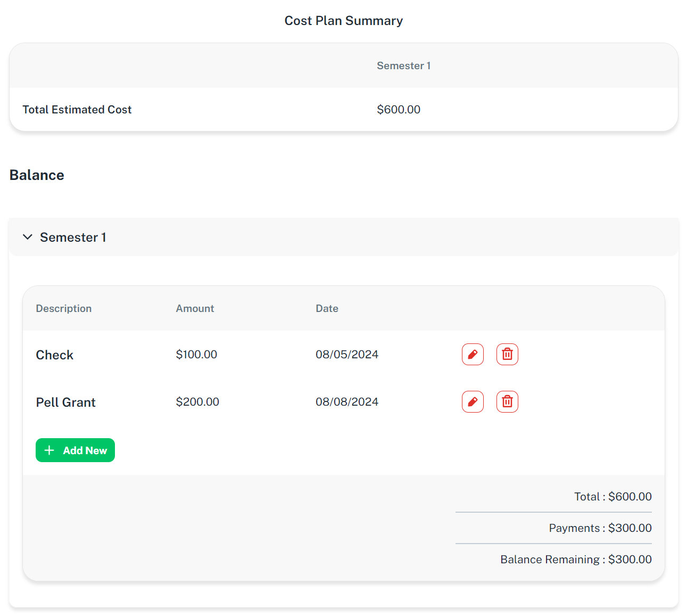Click the Semester 1 accordion header label
687x616 pixels.
73,237
